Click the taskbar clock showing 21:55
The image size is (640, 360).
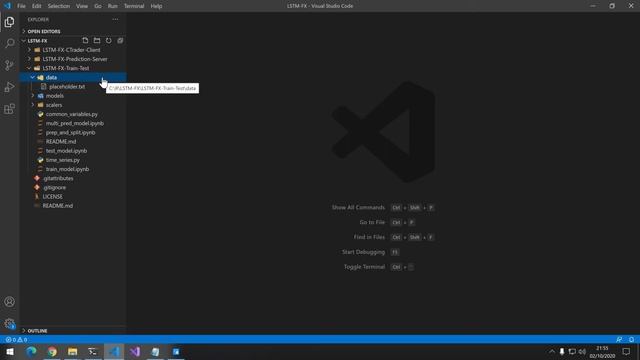point(602,352)
